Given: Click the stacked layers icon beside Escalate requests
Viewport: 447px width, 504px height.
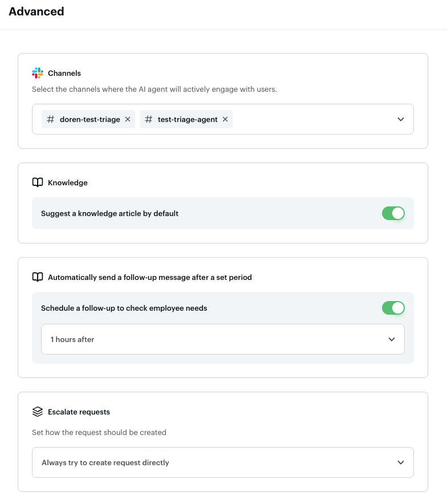Looking at the screenshot, I should pos(38,412).
